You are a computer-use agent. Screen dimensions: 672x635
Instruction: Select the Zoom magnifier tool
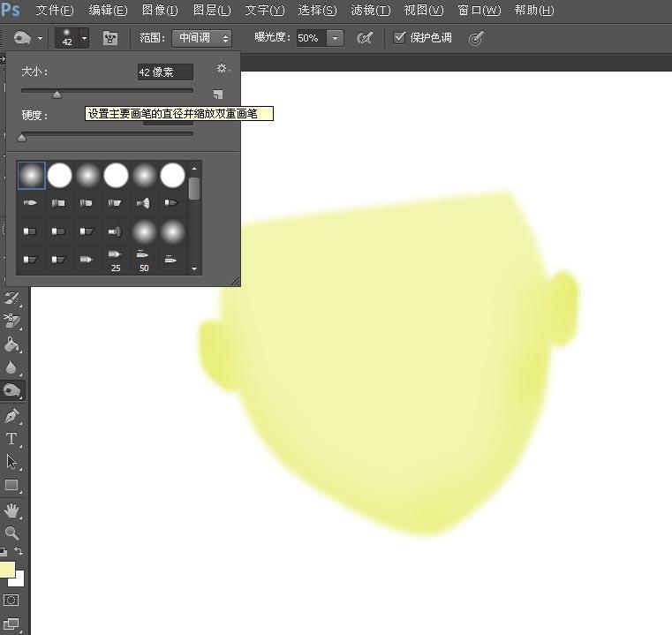(11, 533)
